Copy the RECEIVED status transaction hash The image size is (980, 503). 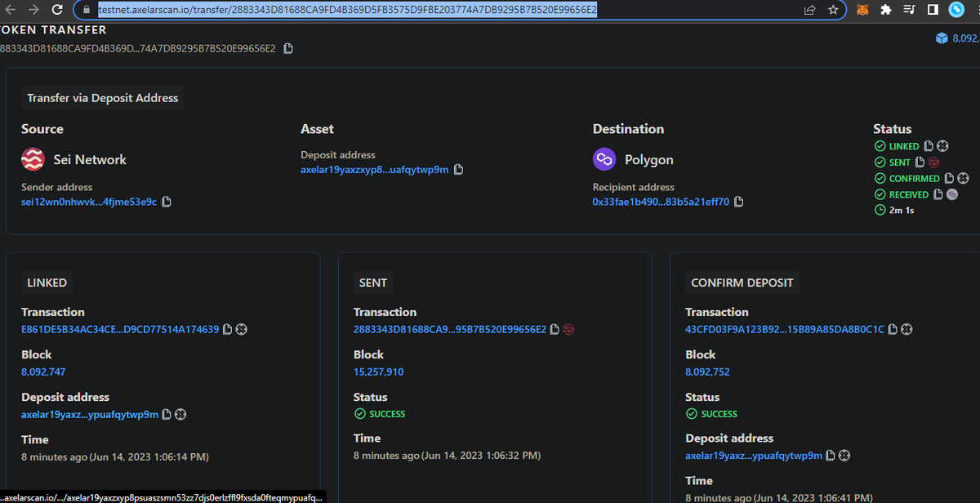(x=938, y=194)
